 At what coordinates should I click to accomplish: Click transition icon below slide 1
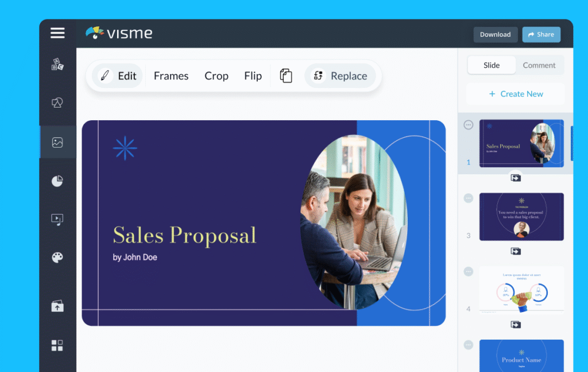click(x=516, y=178)
